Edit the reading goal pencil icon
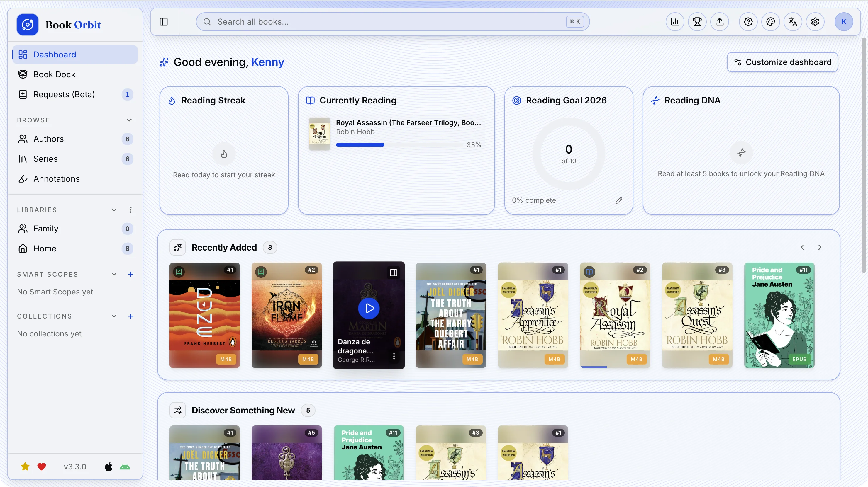The width and height of the screenshot is (868, 487). (619, 200)
